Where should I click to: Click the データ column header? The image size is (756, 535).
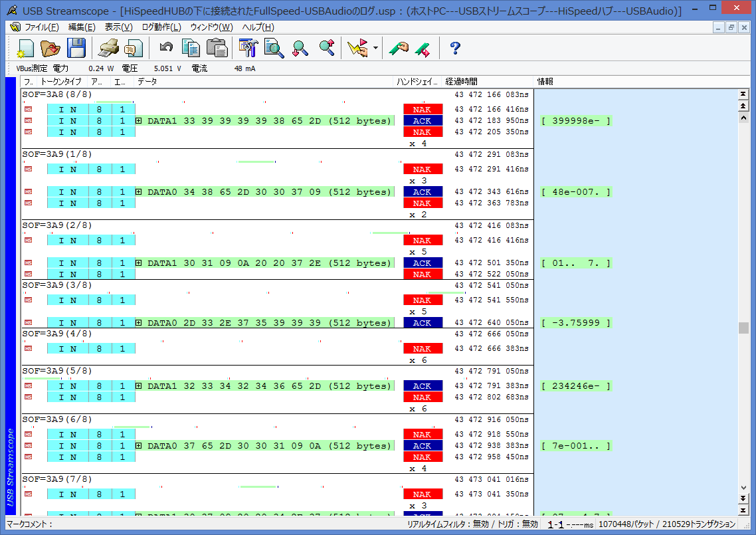(x=263, y=82)
